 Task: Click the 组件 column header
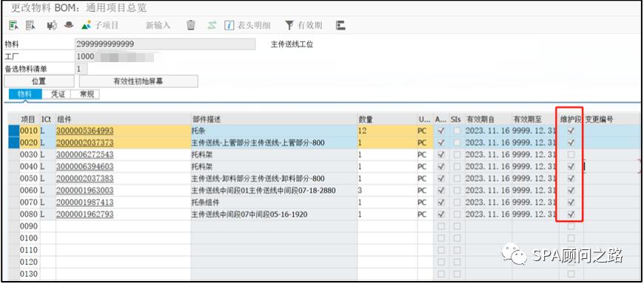click(123, 119)
